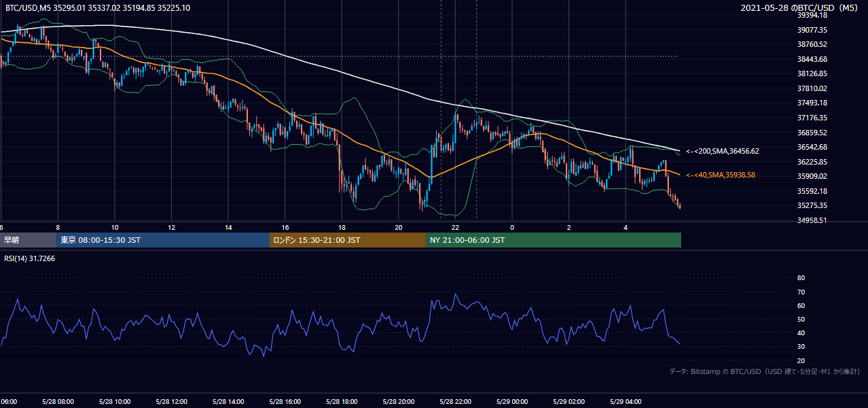Click price axis value 36859.52
Viewport: 868px width, 408px height.
pos(812,133)
